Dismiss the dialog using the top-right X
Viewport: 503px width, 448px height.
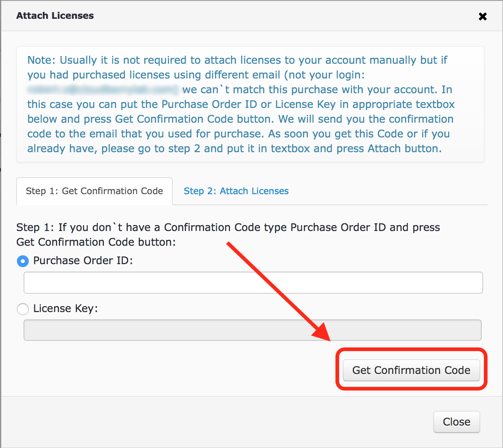point(482,16)
